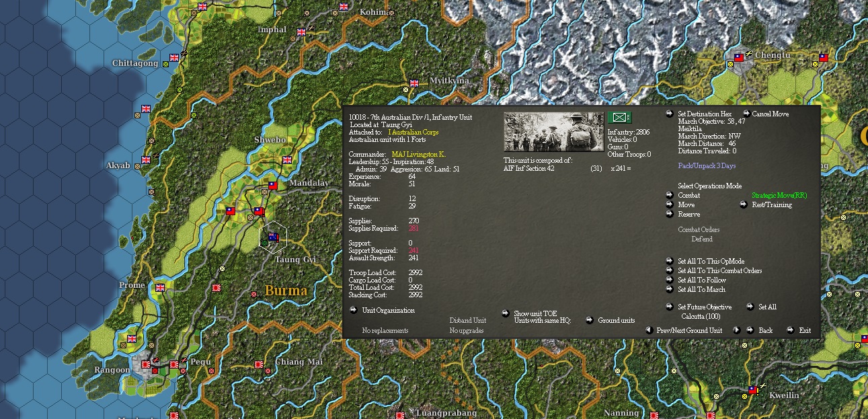Select the British flag unit at Myitkyina
This screenshot has width=868, height=419.
[414, 83]
